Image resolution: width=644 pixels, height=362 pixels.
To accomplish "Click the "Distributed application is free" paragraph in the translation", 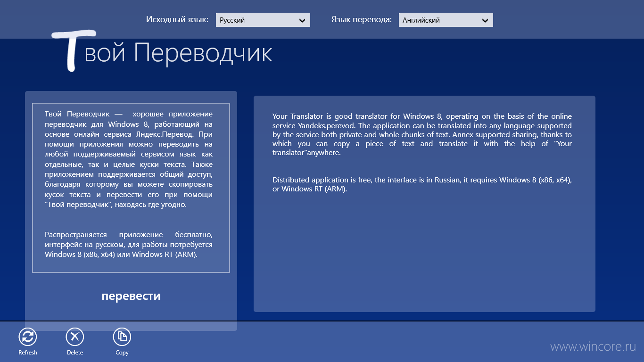I will 422,185.
